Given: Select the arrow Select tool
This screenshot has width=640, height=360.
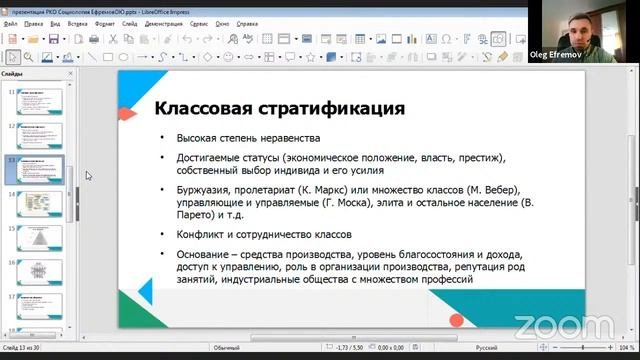Looking at the screenshot, I should click(12, 57).
